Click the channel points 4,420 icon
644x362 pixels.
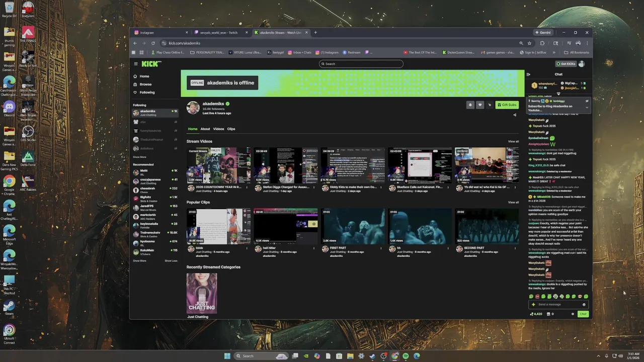point(536,314)
